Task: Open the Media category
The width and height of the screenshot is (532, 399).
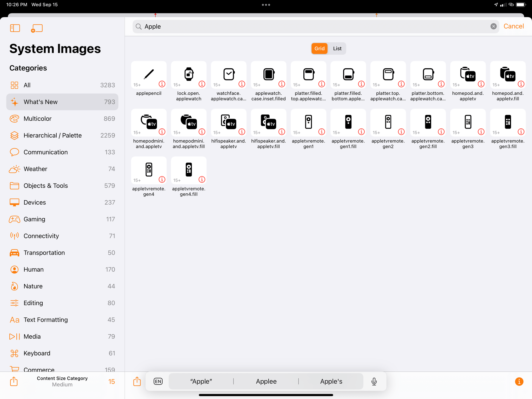Action: point(62,337)
